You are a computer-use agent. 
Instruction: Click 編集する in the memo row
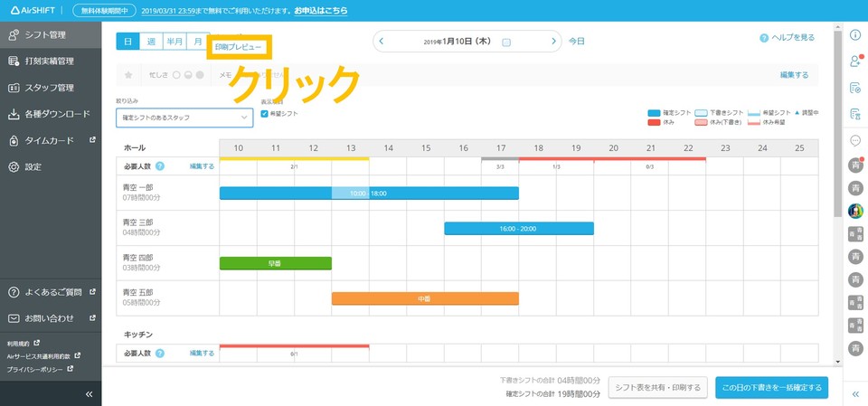[795, 75]
